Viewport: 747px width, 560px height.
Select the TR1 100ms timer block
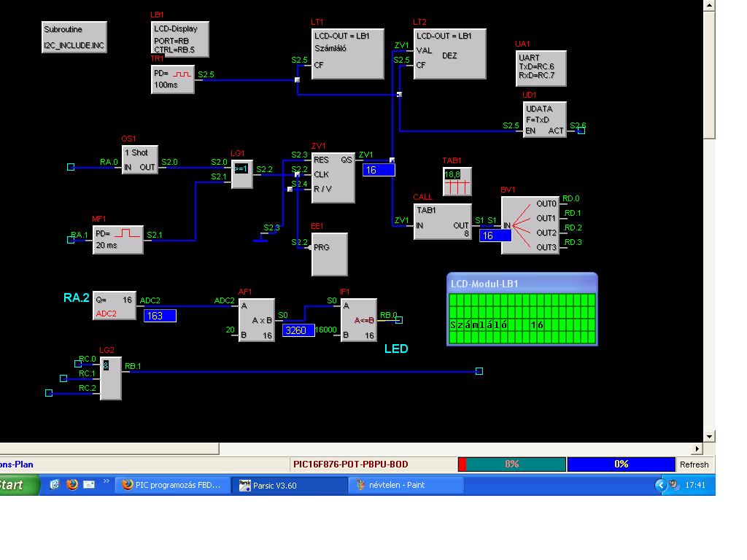click(172, 79)
